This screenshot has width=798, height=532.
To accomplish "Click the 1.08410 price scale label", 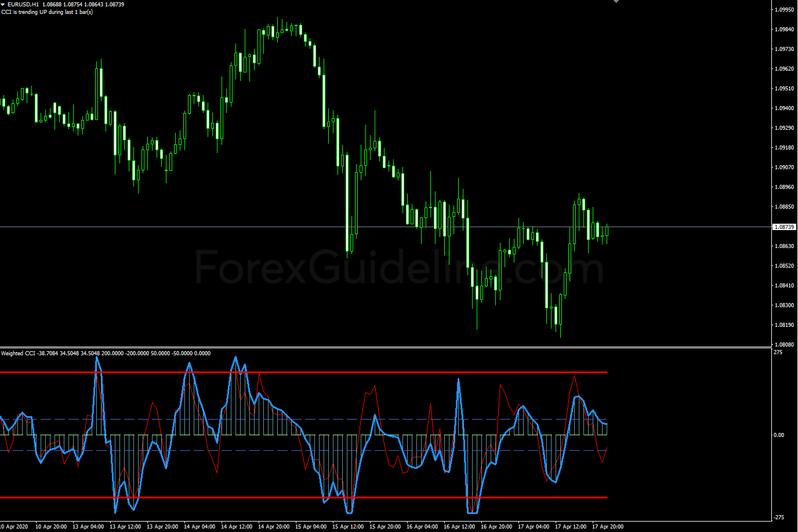I will [784, 285].
